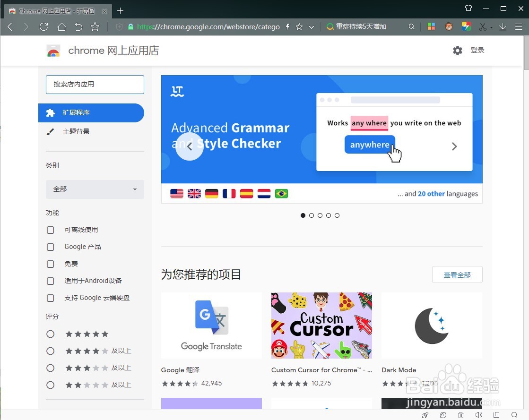529x420 pixels.
Task: Select 扩展程序 in the sidebar
Action: 91,113
